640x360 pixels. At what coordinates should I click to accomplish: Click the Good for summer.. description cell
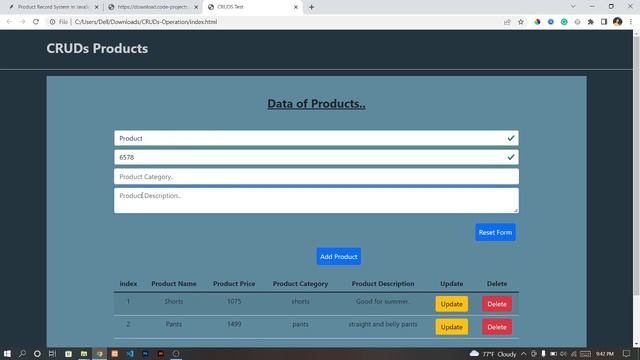pyautogui.click(x=383, y=301)
